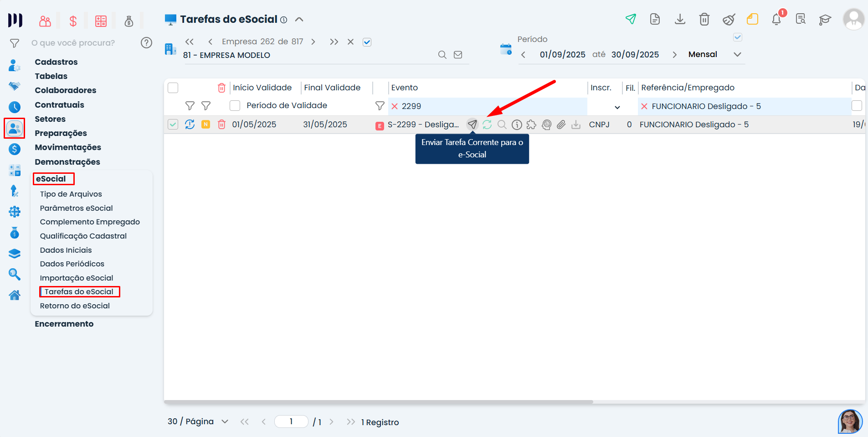Open the Cadastros menu
Screen dimensions: 868x437
[x=56, y=62]
